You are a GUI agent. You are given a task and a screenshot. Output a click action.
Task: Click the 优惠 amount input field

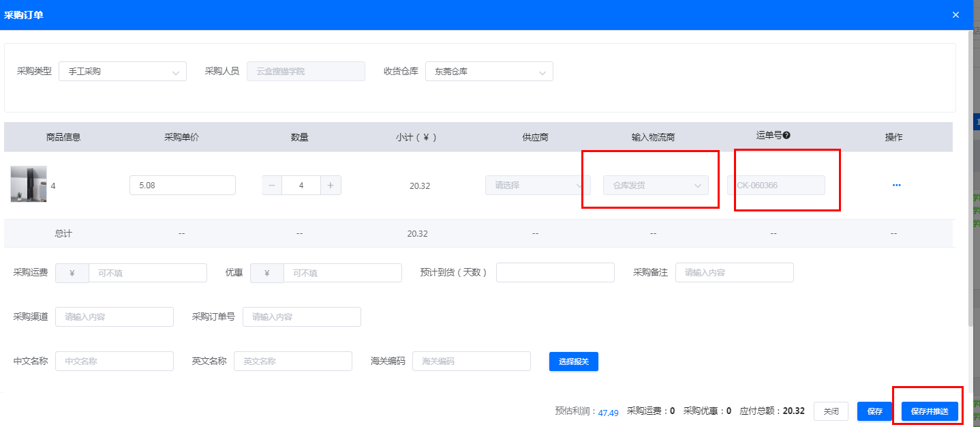click(342, 273)
